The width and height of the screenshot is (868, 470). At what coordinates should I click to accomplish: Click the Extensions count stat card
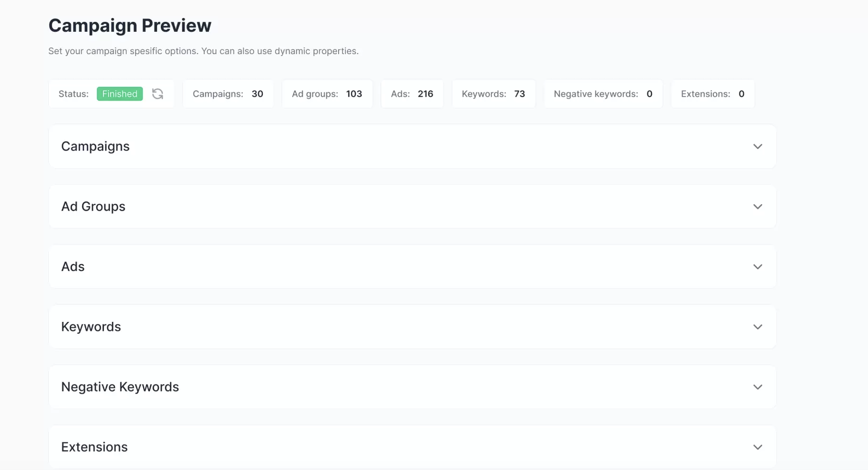click(712, 94)
